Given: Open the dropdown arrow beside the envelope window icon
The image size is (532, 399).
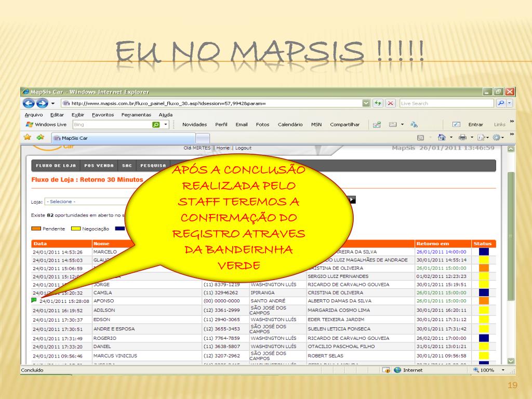Looking at the screenshot, I should coord(403,125).
